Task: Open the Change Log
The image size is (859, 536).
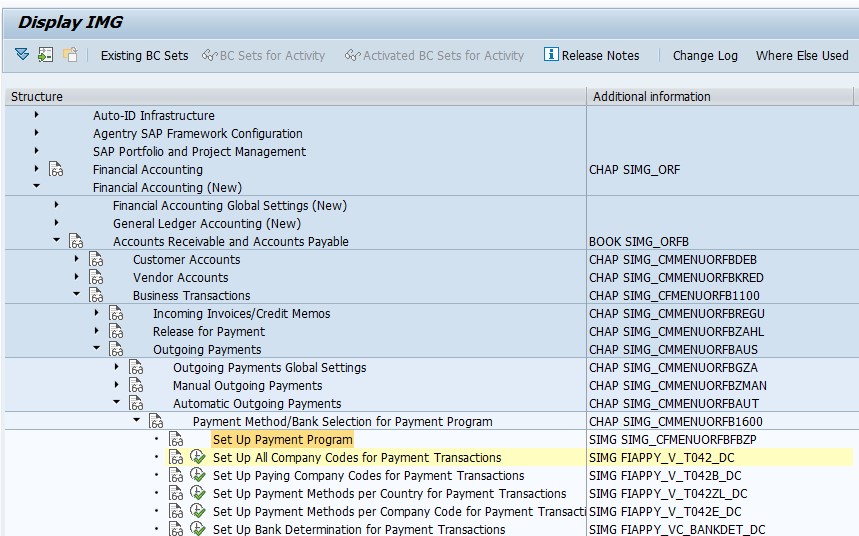Action: [x=705, y=55]
